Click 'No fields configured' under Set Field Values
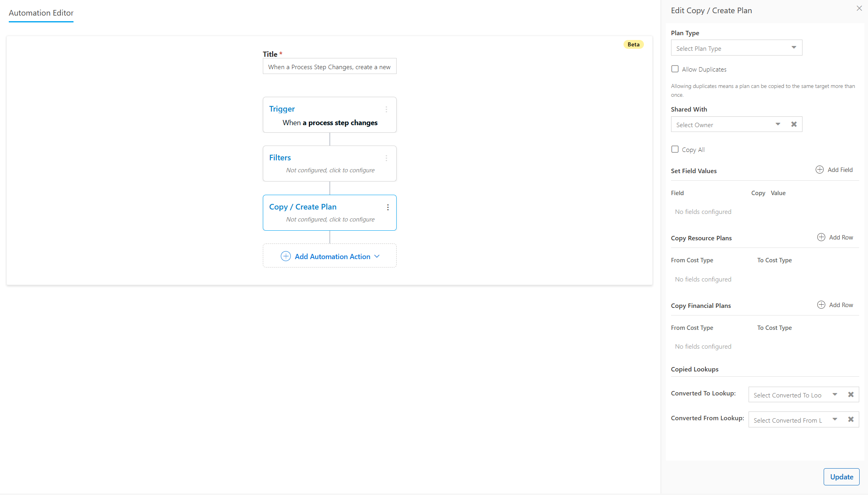Image resolution: width=868 pixels, height=495 pixels. [x=703, y=212]
